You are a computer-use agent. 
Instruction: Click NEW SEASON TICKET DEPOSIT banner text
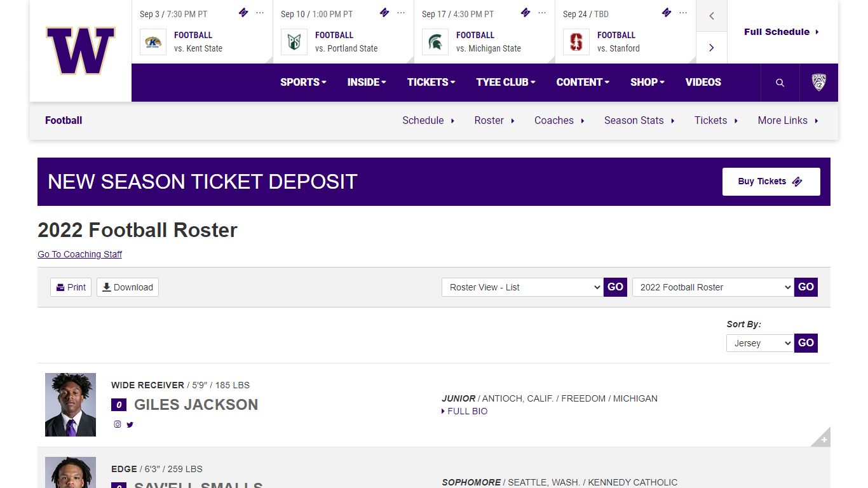[203, 182]
